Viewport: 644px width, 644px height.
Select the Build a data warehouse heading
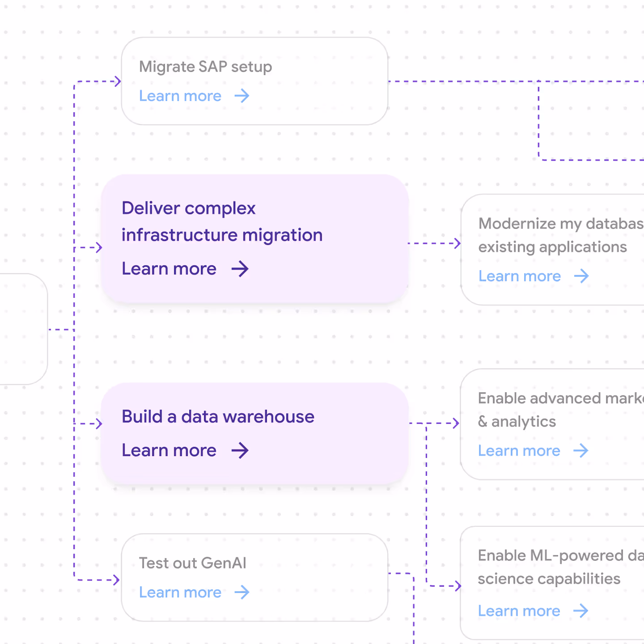coord(218,416)
